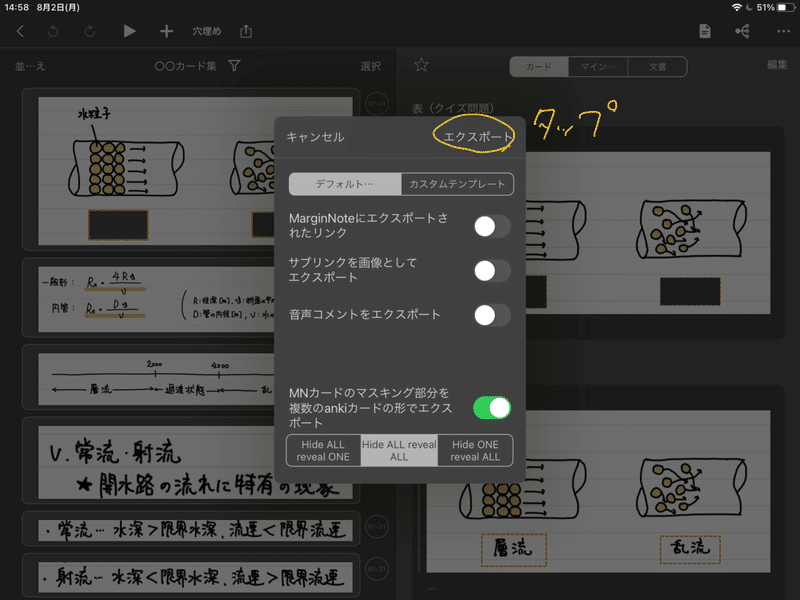Tap the back chevron in the top toolbar
The image size is (800, 600).
point(23,31)
